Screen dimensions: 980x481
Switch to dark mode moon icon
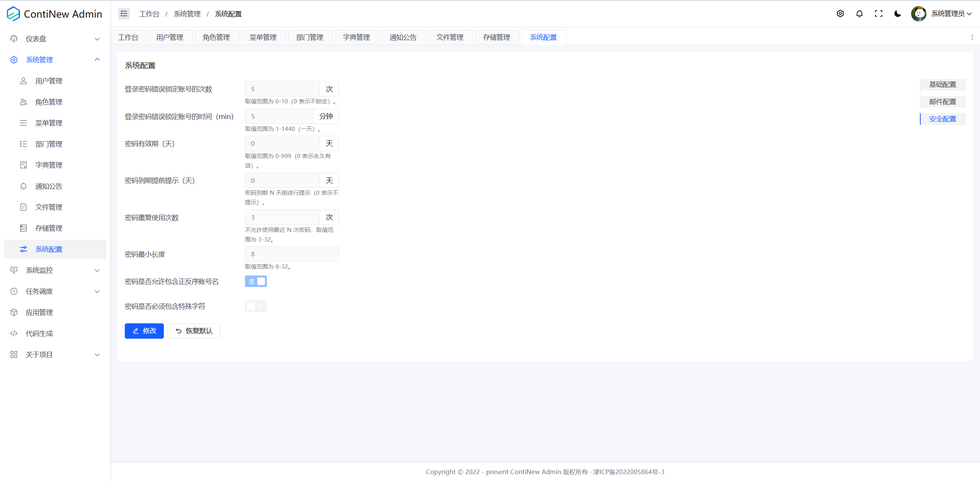[897, 14]
